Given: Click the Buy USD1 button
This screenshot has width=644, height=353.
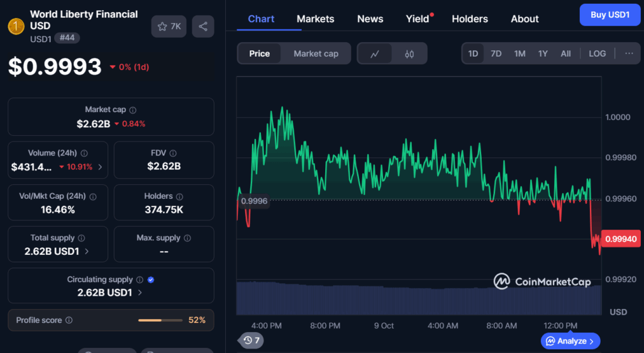Looking at the screenshot, I should point(610,15).
